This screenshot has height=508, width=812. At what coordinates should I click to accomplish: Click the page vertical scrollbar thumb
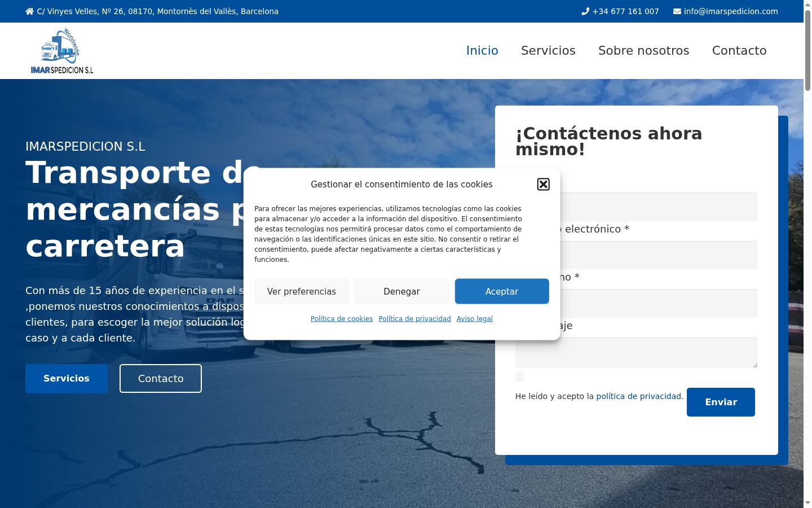[807, 51]
